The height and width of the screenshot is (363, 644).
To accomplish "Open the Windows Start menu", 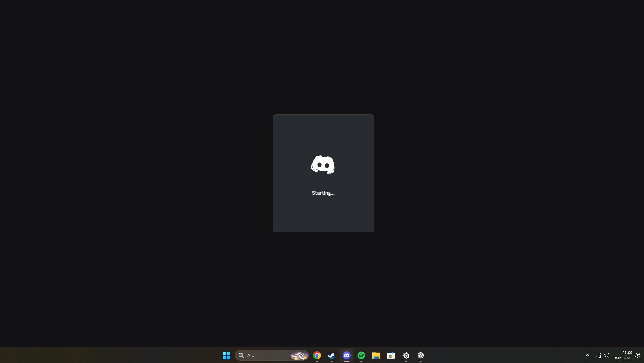I will tap(226, 355).
